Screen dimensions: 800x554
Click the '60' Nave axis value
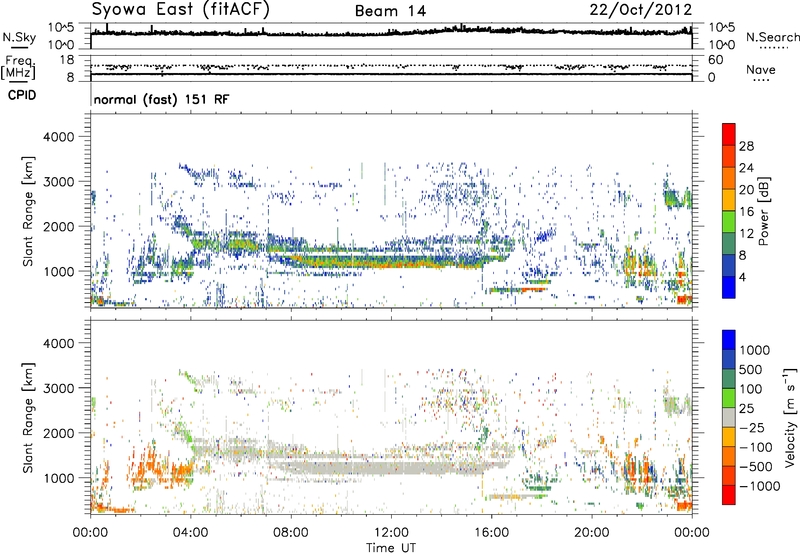[x=715, y=60]
